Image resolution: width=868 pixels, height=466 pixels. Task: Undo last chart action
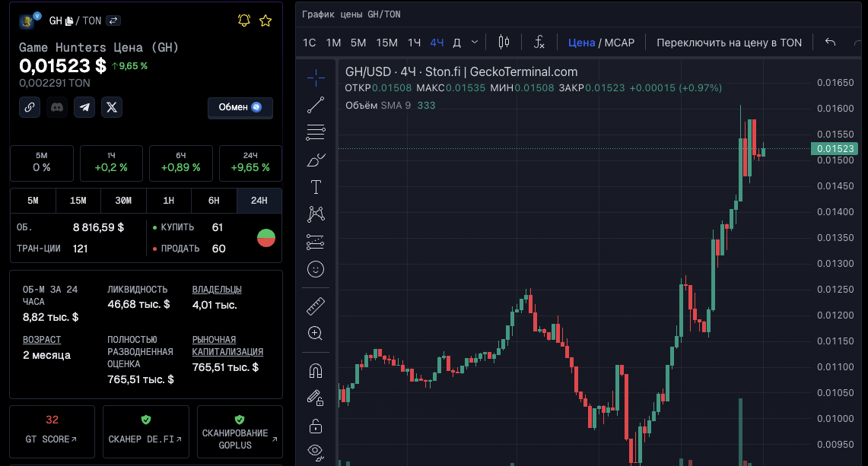click(x=830, y=42)
